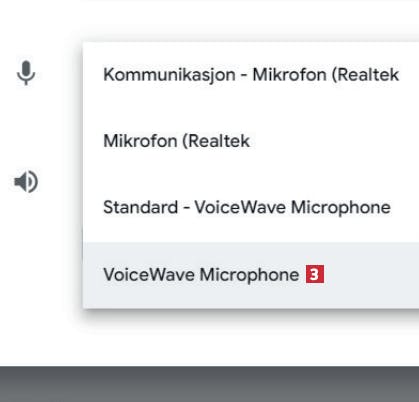The image size is (419, 402).
Task: Select Standard - VoiceWave Microphone
Action: pos(251,208)
